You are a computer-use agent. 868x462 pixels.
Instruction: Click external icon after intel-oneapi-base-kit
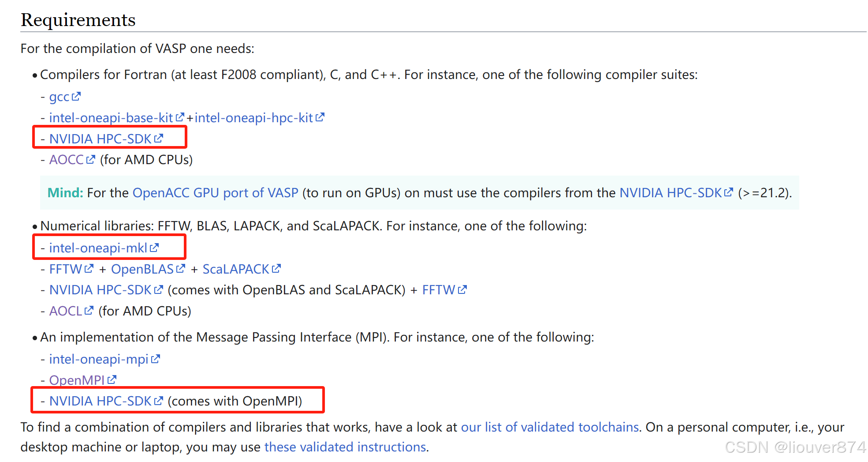click(180, 117)
